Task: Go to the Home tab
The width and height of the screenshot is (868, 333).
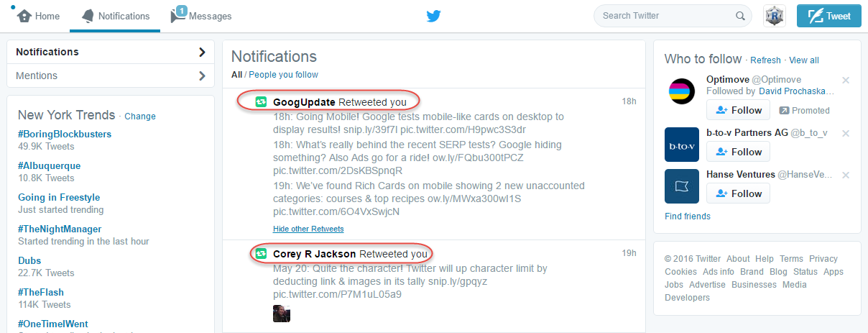Action: tap(39, 16)
